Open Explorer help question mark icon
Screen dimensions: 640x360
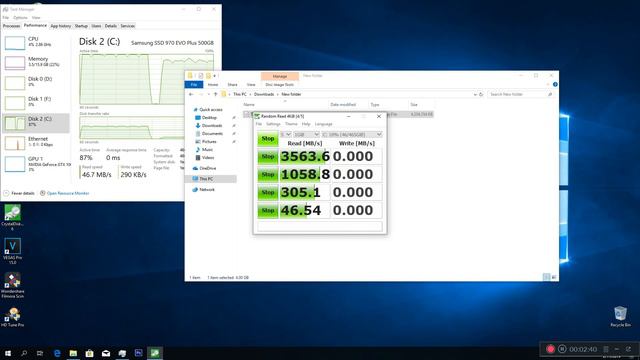pos(555,84)
